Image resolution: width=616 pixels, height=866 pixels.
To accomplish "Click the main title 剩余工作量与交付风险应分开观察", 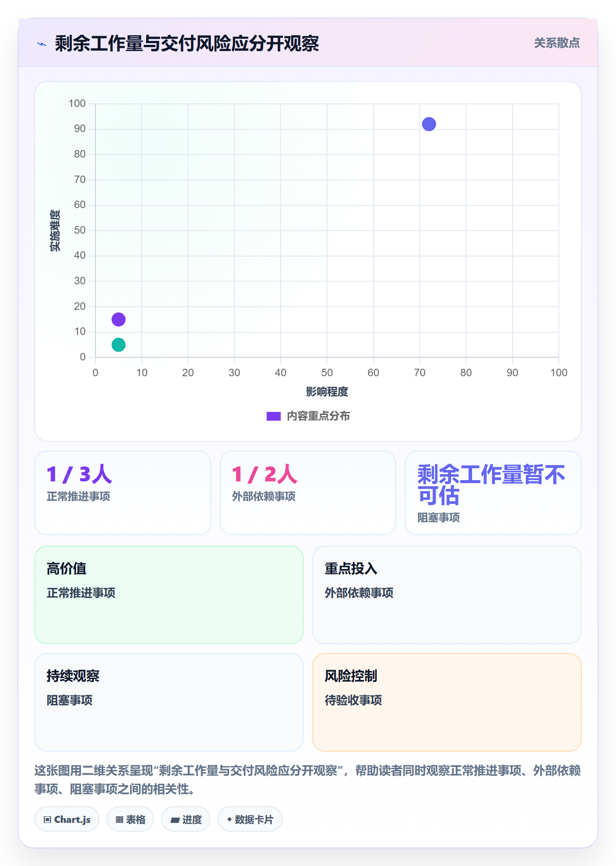I will (x=187, y=44).
